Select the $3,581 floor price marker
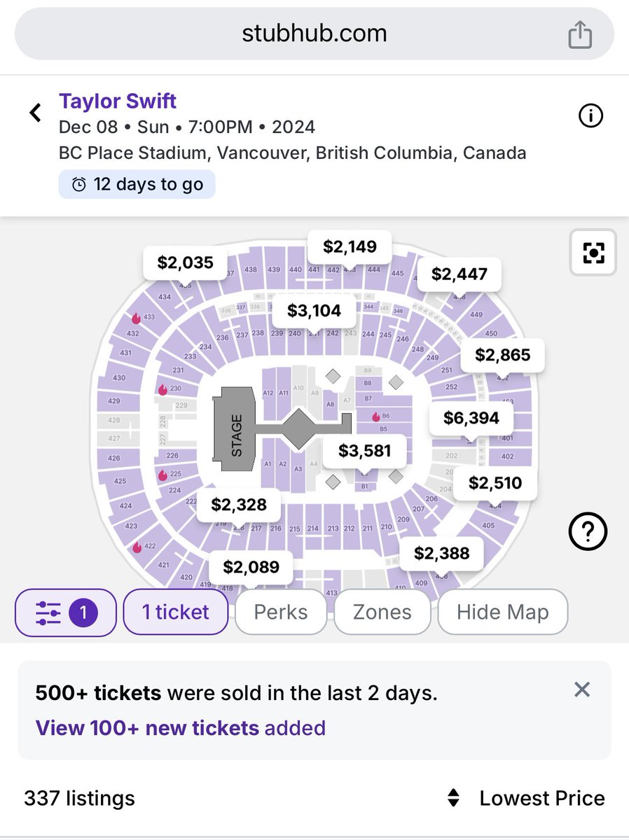 pyautogui.click(x=364, y=451)
